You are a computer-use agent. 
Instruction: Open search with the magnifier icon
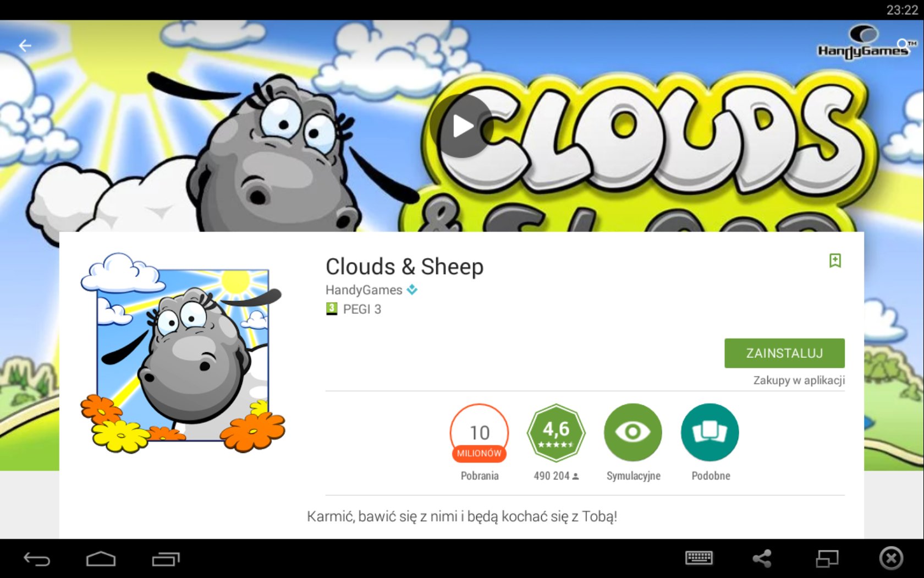903,45
